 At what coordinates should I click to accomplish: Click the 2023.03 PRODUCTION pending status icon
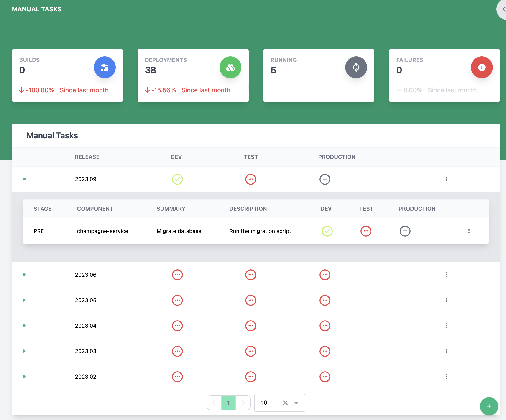click(325, 351)
